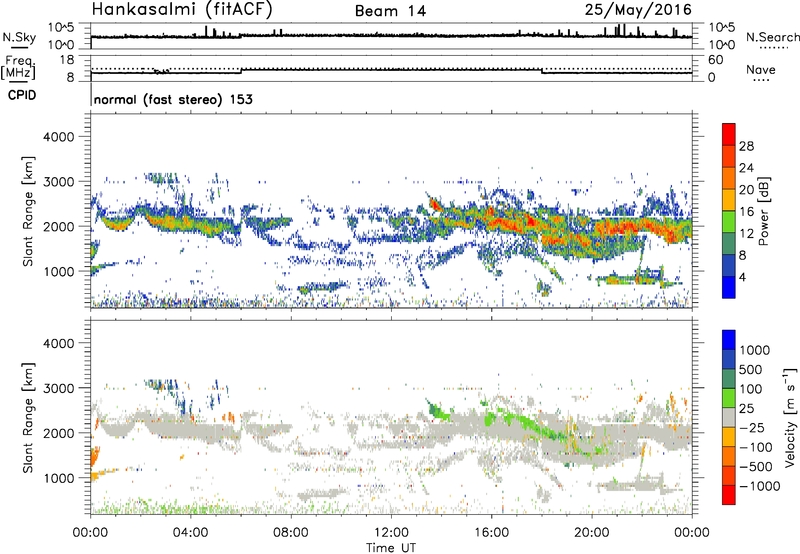800x554 pixels.
Task: Click the 12:00 time axis tick
Action: point(391,533)
